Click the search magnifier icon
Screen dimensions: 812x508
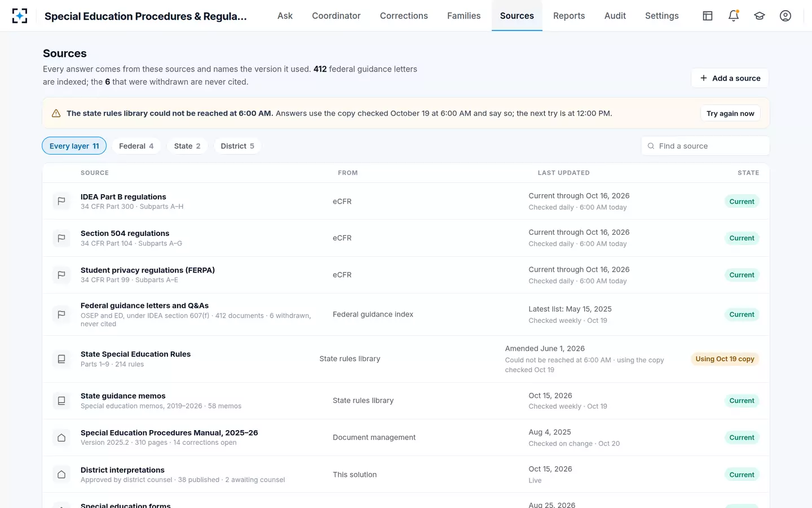(651, 146)
